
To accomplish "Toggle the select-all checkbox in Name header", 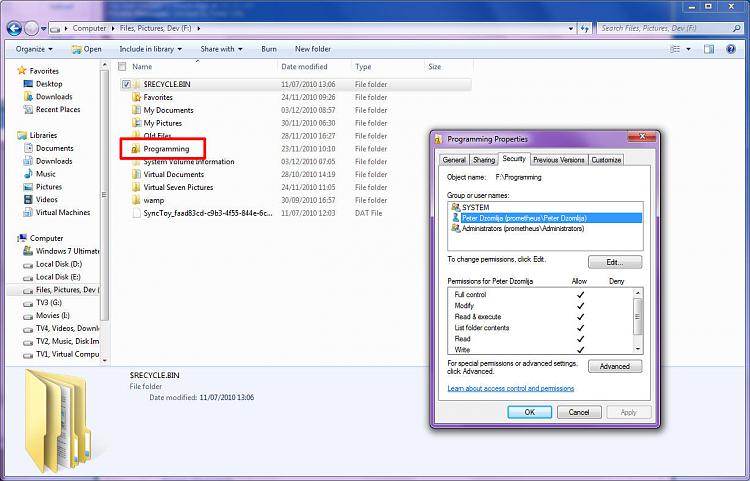I will pos(122,66).
